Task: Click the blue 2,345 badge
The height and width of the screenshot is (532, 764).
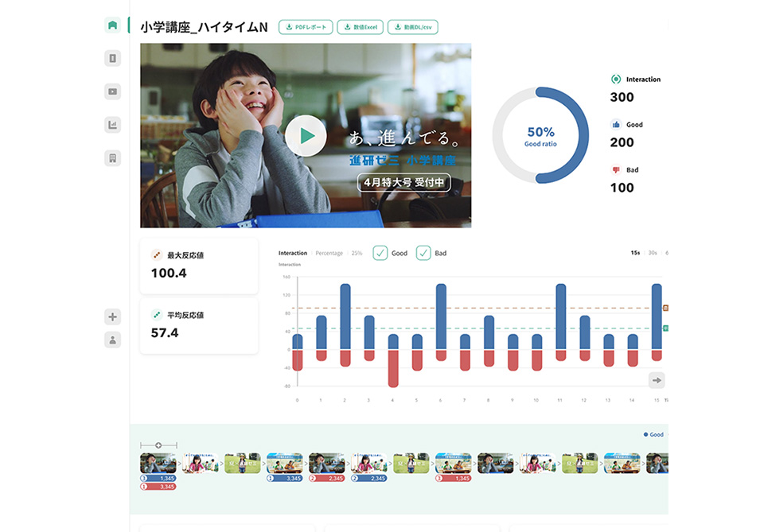Action: pos(368,479)
